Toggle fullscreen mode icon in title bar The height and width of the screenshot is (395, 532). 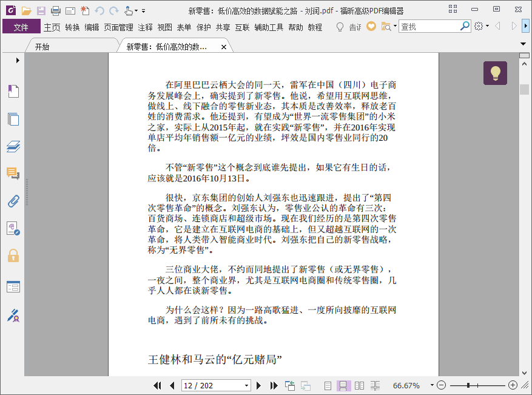453,9
